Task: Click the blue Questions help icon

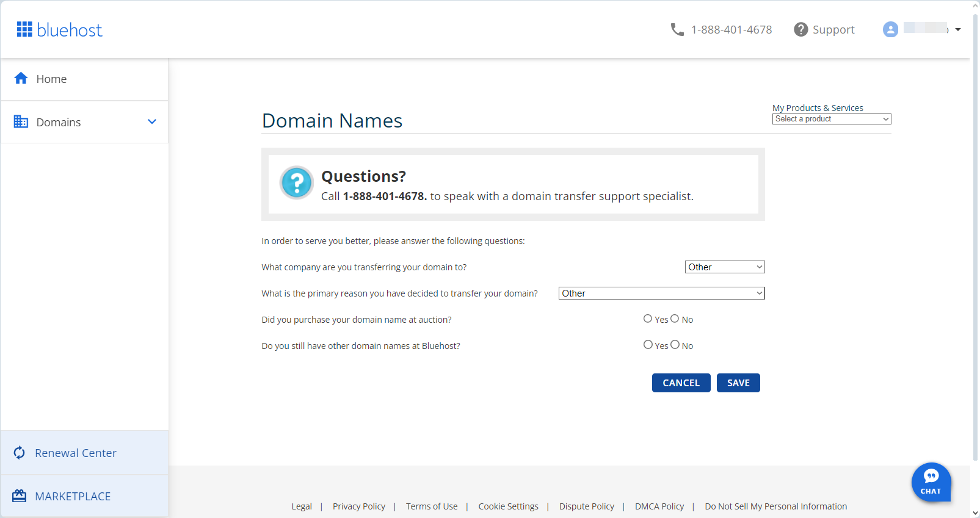Action: coord(297,183)
